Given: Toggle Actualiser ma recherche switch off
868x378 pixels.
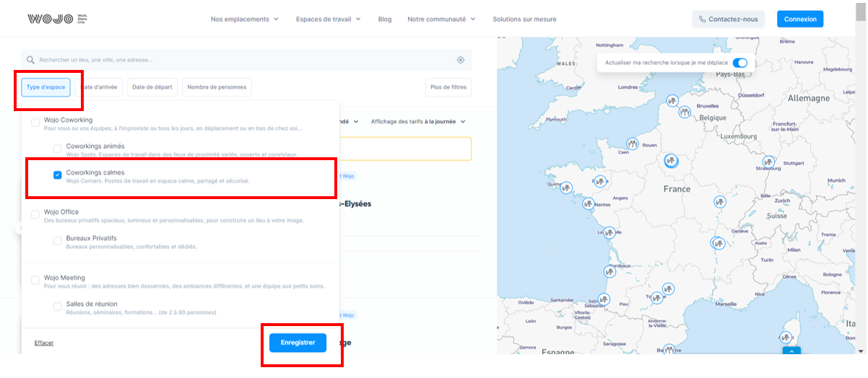Looking at the screenshot, I should click(x=739, y=63).
